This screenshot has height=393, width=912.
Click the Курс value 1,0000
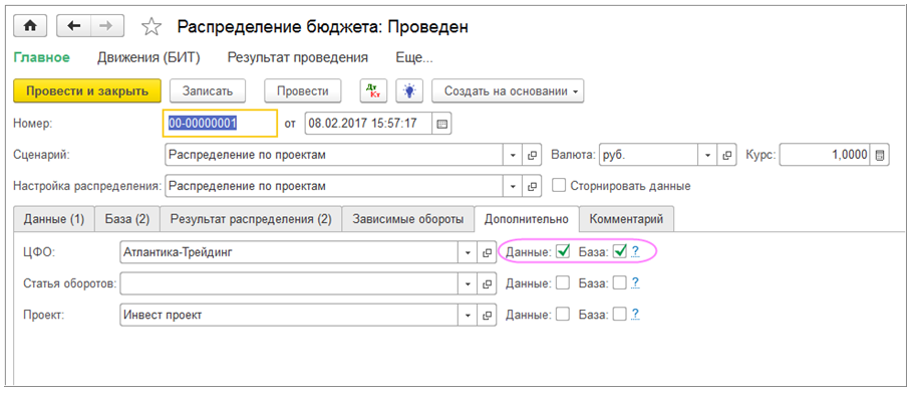(x=825, y=155)
